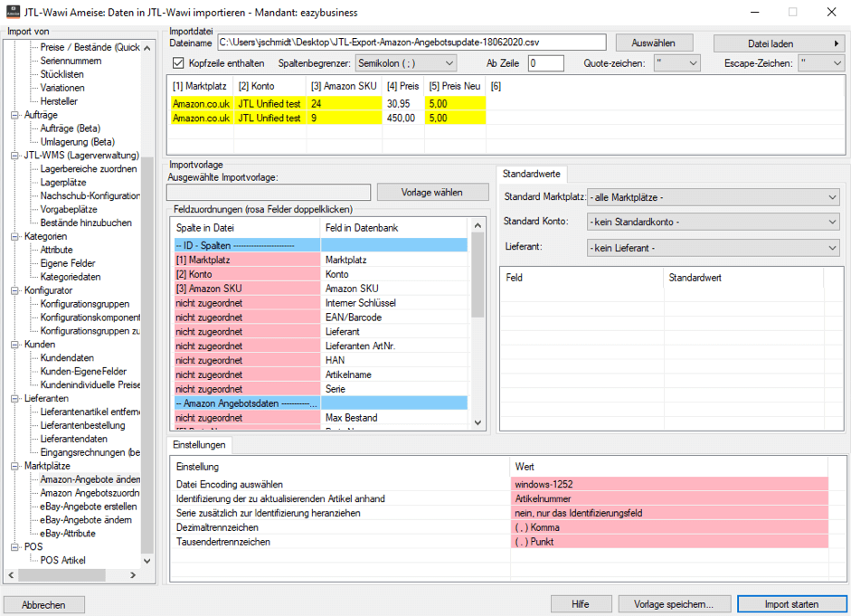851x616 pixels.
Task: Click the Auswählen button
Action: (x=654, y=43)
